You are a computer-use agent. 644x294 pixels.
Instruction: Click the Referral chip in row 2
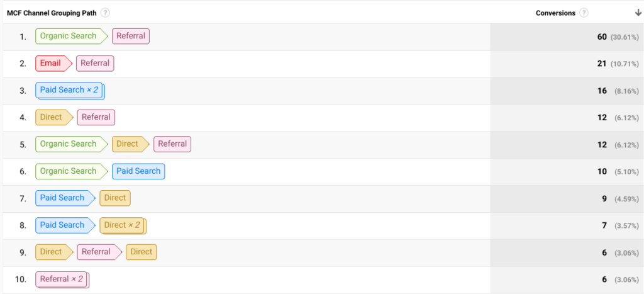pyautogui.click(x=95, y=64)
